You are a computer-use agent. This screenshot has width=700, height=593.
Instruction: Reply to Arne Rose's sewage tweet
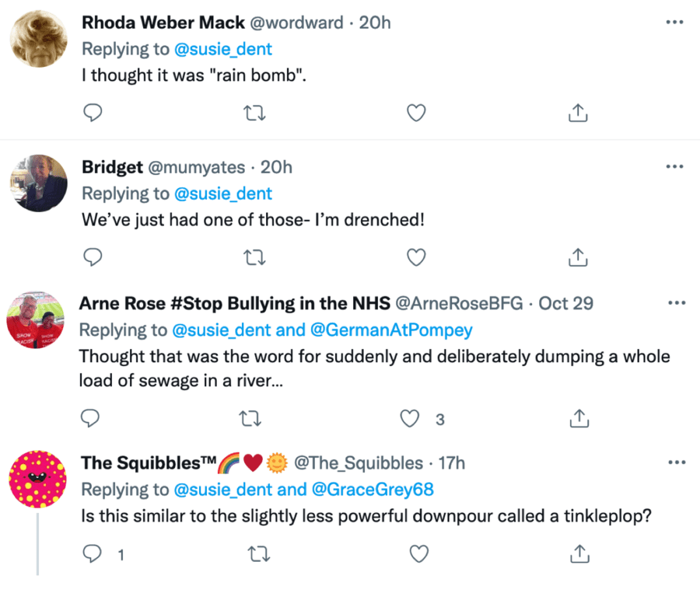click(x=93, y=418)
